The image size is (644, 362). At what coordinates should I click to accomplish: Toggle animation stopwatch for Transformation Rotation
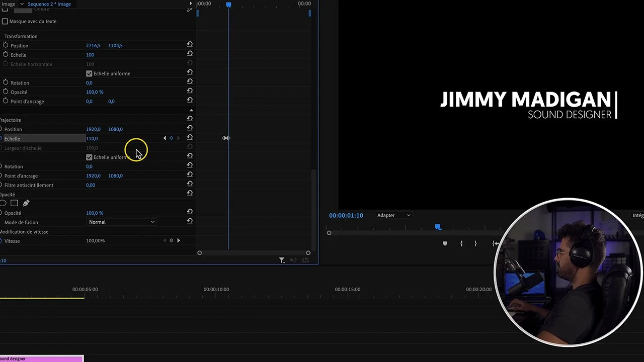pos(6,82)
